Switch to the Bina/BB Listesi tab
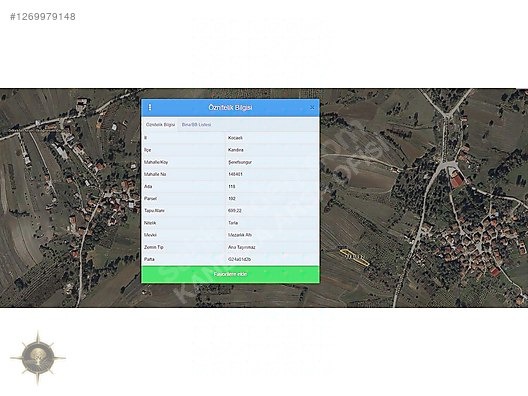 point(196,125)
